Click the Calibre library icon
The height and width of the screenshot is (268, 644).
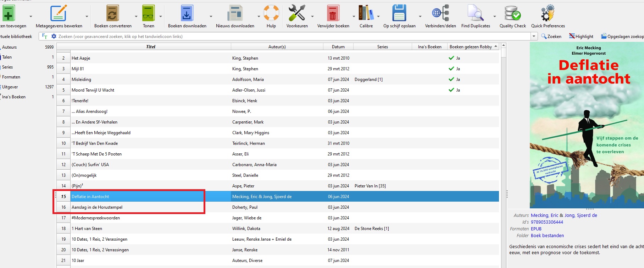coord(366,13)
